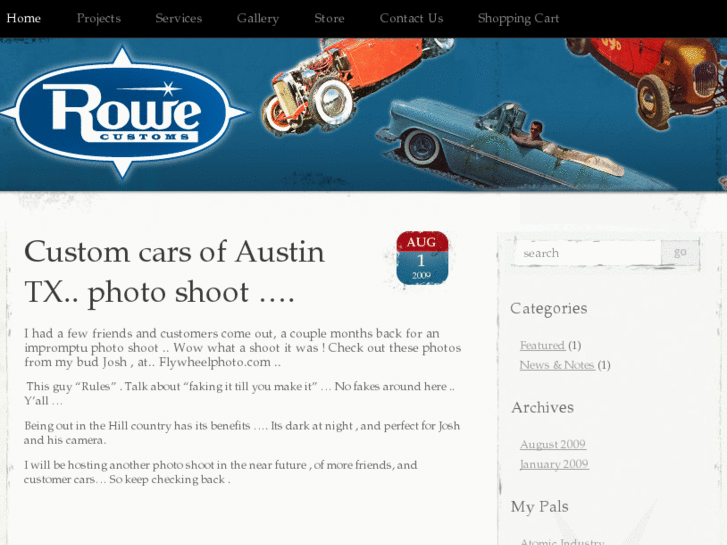Screen dimensions: 727x545
Task: Go to the Projects page
Action: [99, 18]
